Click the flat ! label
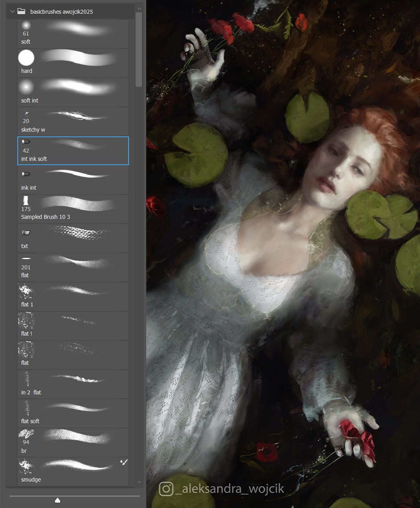The width and height of the screenshot is (420, 508). tap(27, 333)
